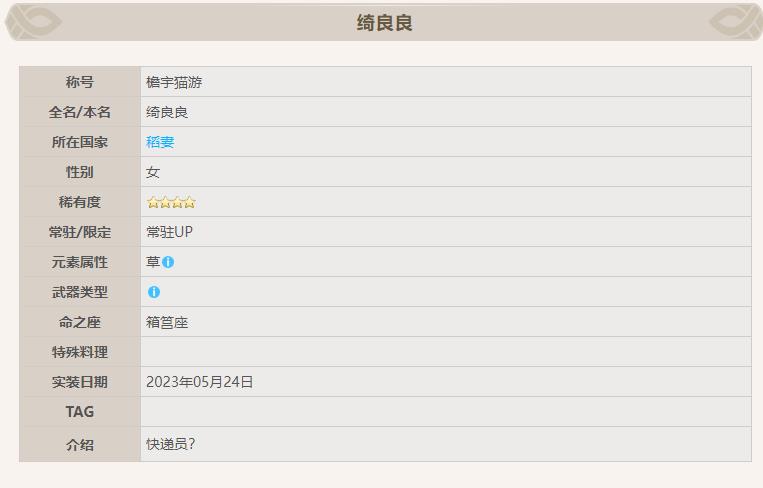Screen dimensions: 763x488
Task: Click the 绮良良 page title heading
Action: 384,23
